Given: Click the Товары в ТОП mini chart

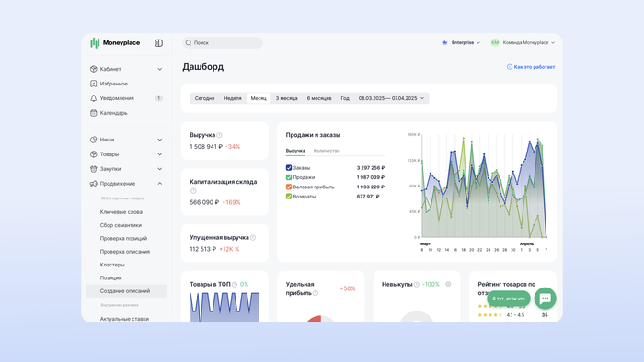Looking at the screenshot, I should [x=224, y=307].
